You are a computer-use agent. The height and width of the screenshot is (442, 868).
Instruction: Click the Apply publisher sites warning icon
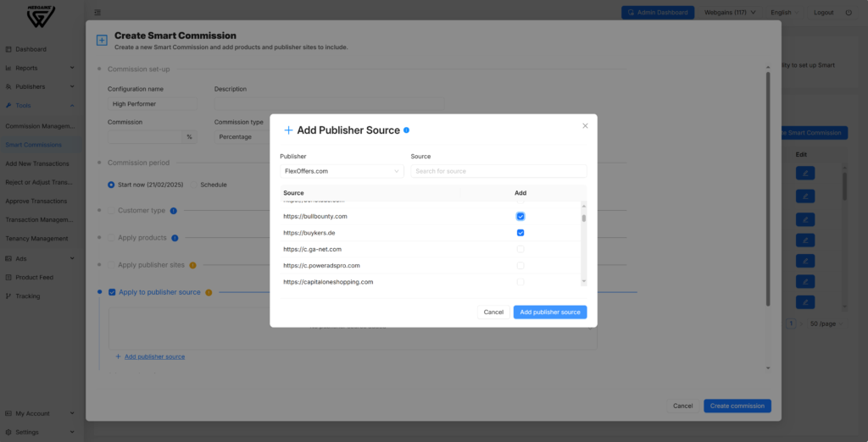pos(192,265)
